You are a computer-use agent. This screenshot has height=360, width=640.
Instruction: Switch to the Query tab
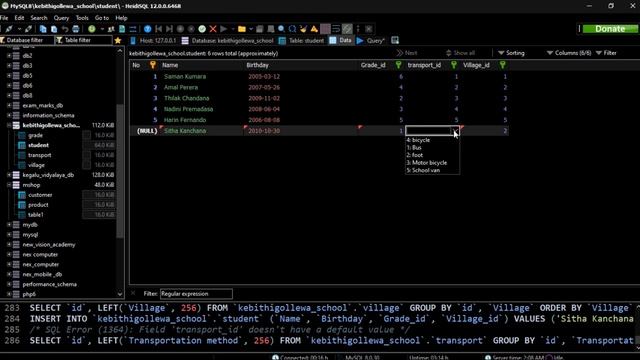(x=371, y=40)
